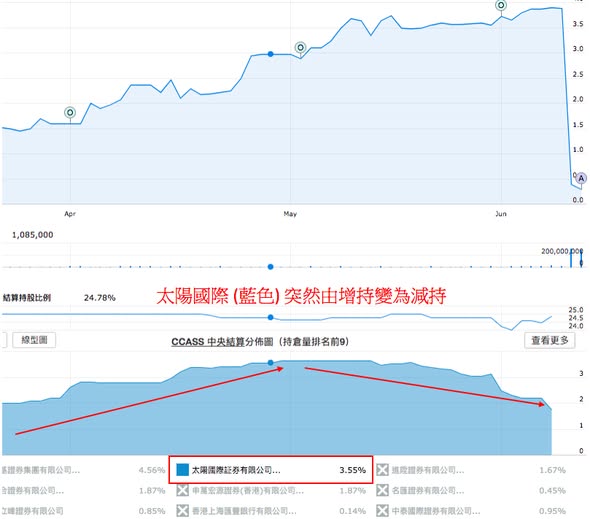Click the blue dot atop the CCASS distribution area

pyautogui.click(x=271, y=363)
